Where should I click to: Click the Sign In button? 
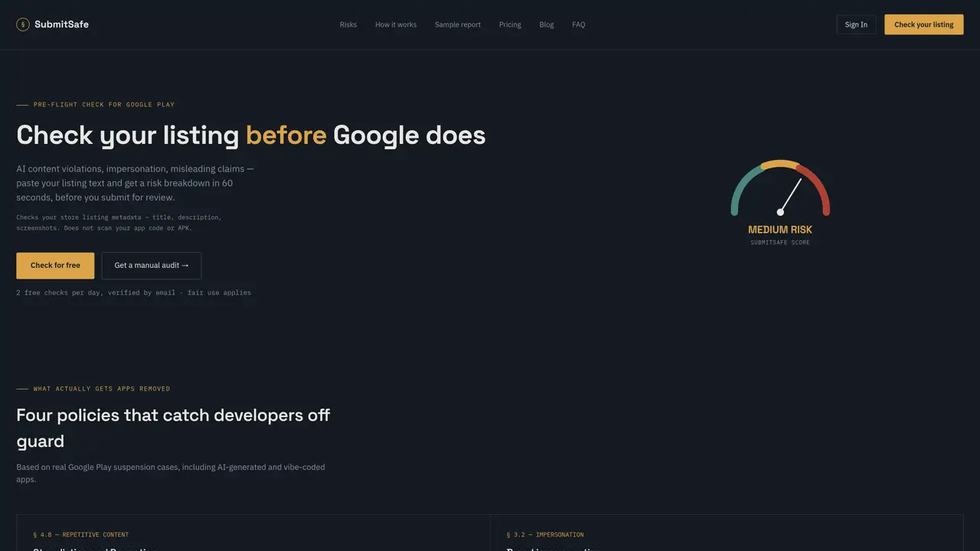[856, 24]
